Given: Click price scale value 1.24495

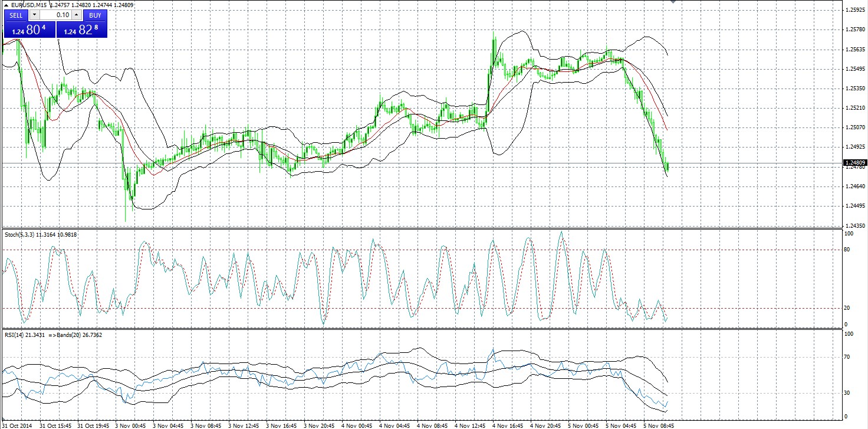Looking at the screenshot, I should (855, 206).
